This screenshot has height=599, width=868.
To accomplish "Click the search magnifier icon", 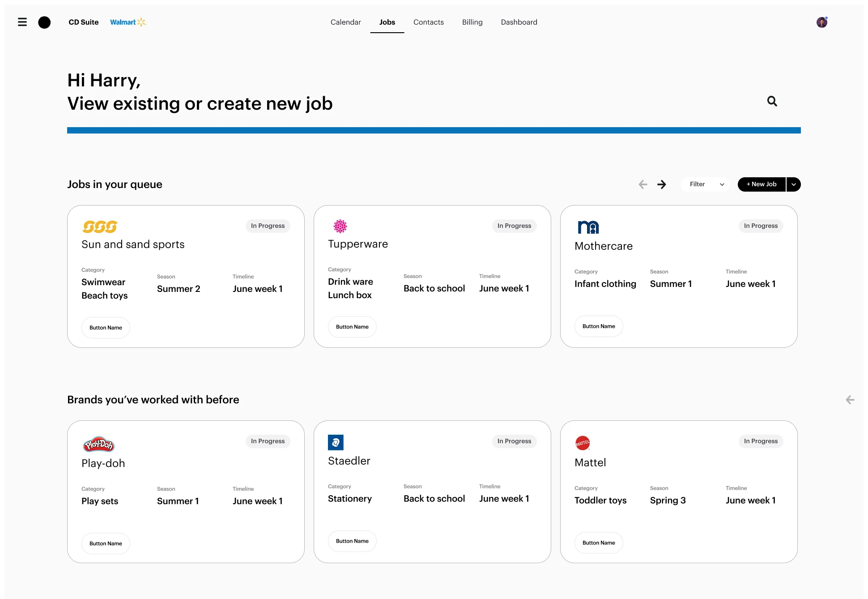I will [x=772, y=101].
